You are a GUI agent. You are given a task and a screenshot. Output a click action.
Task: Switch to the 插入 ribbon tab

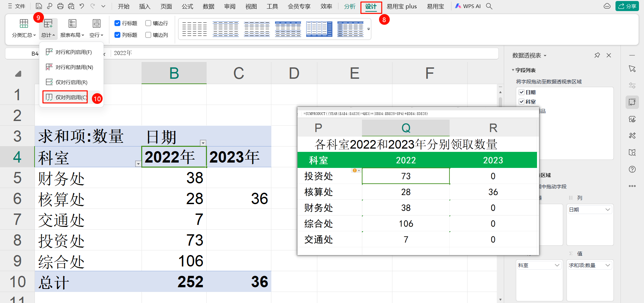point(145,6)
